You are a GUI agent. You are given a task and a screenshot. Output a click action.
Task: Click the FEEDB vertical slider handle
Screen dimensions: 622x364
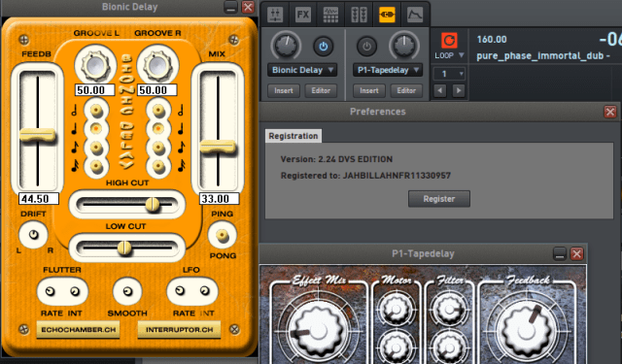[x=37, y=135]
